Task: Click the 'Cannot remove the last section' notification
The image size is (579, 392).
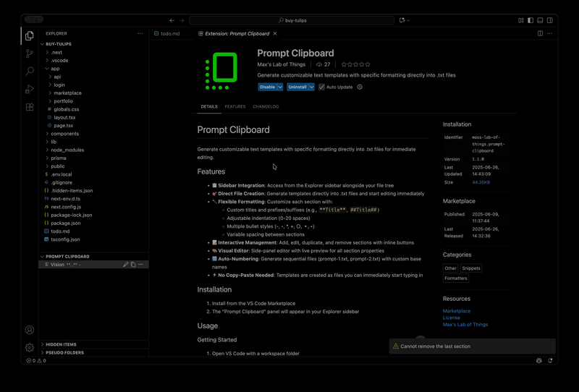Action: tap(473, 346)
